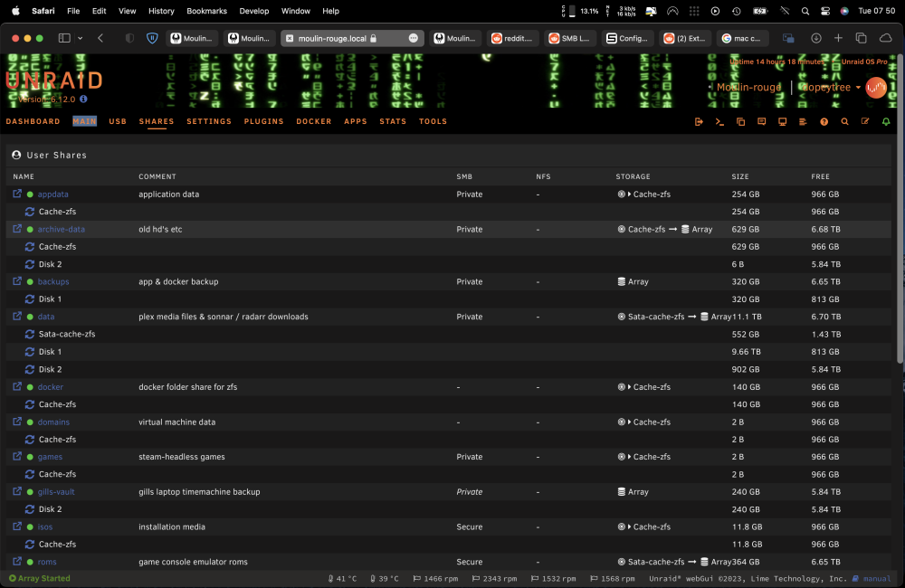Image resolution: width=905 pixels, height=588 pixels.
Task: Open the appdata share link
Action: (x=53, y=194)
